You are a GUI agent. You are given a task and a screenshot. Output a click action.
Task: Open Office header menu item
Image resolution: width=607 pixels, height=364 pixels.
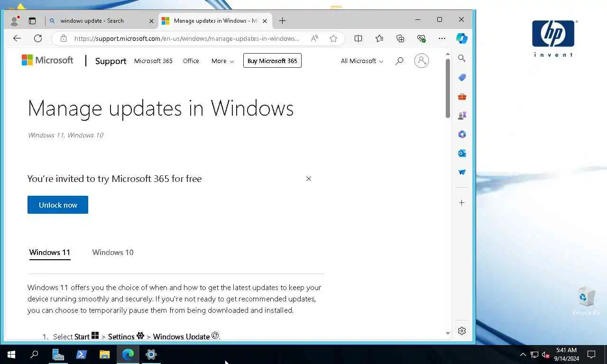click(x=191, y=61)
